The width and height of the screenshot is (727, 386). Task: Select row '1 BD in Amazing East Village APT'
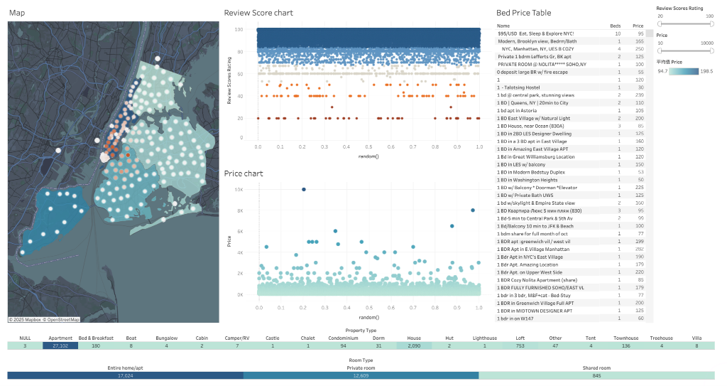click(x=570, y=149)
